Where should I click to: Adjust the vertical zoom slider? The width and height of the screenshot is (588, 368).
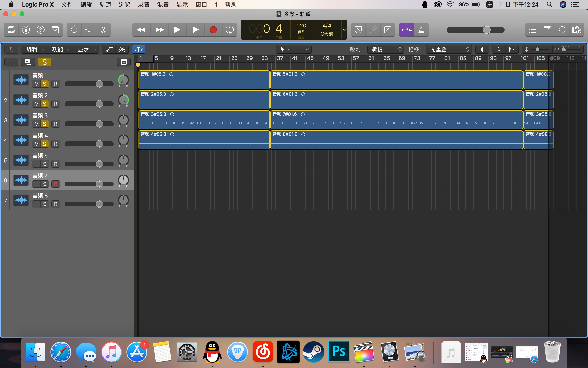point(537,49)
